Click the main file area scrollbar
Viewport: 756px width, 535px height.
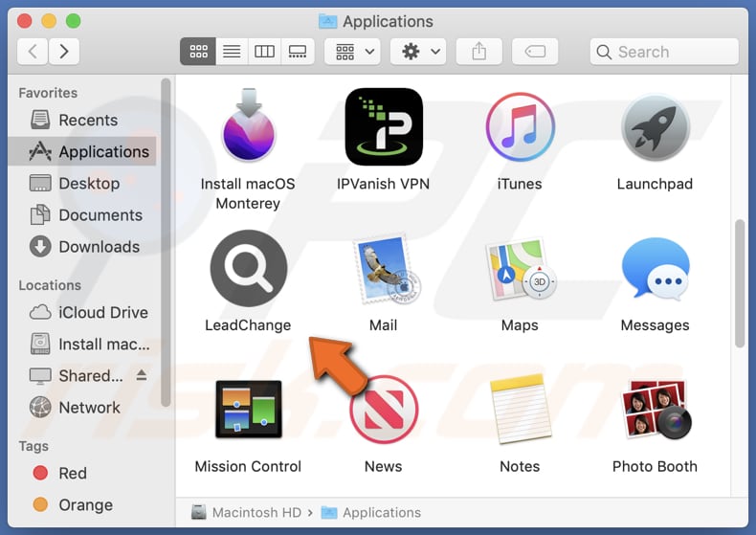coord(740,283)
